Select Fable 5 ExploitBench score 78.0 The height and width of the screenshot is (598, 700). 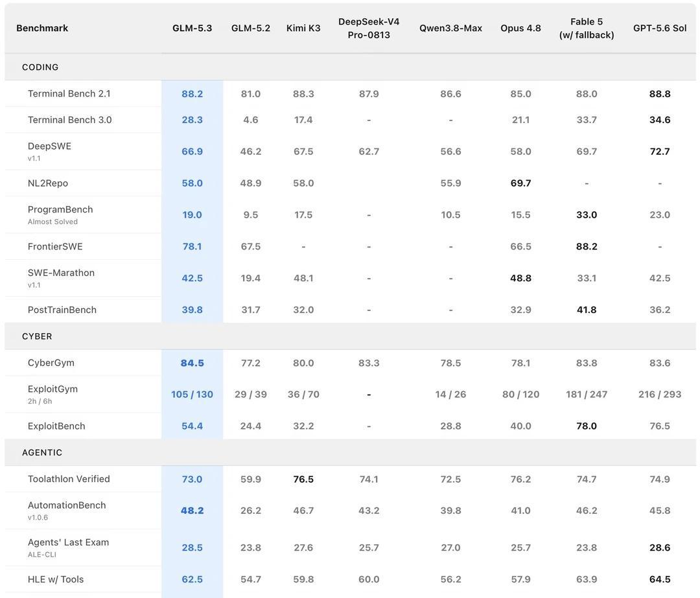pos(586,426)
